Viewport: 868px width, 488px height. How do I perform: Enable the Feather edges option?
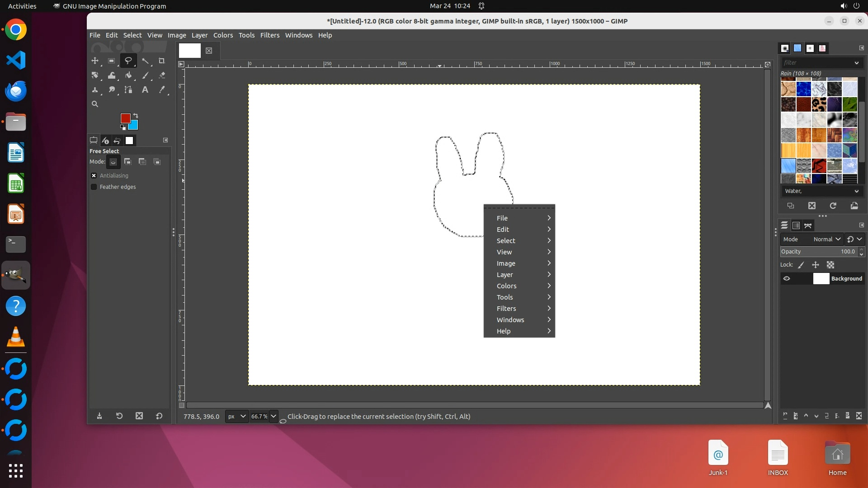[x=94, y=187]
